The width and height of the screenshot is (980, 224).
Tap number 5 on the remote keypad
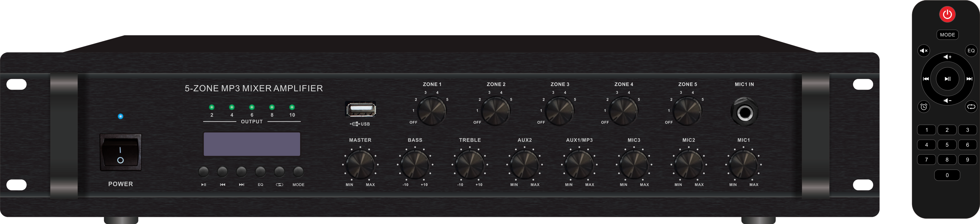947,145
